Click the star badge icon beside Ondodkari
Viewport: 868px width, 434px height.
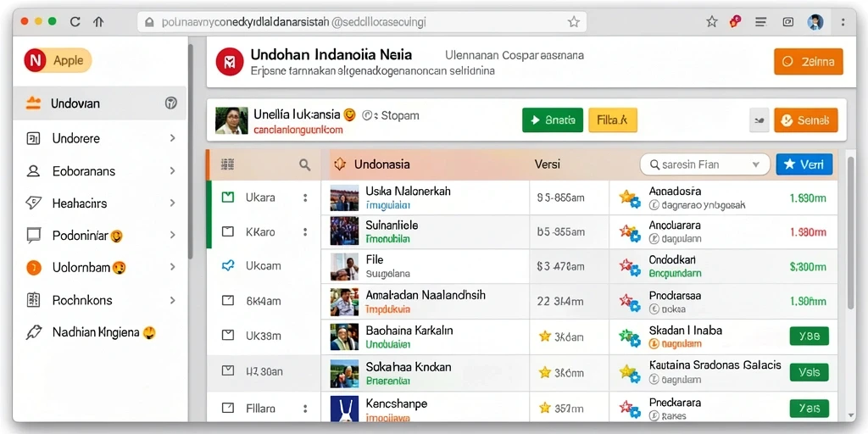click(630, 267)
